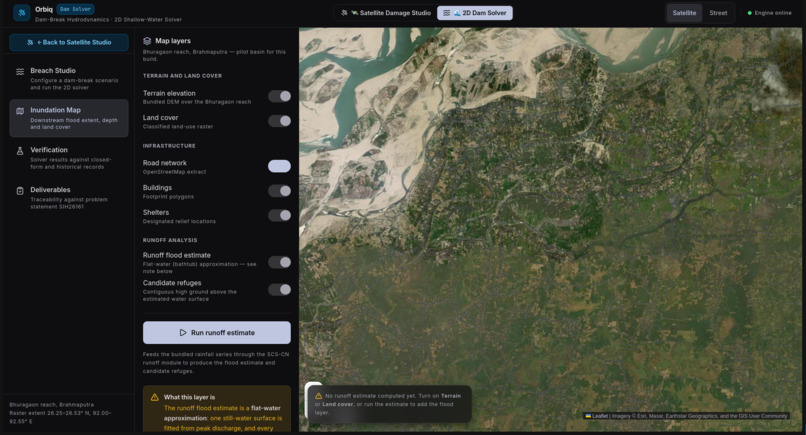Disable Road network layer
This screenshot has height=435, width=806.
click(x=279, y=166)
